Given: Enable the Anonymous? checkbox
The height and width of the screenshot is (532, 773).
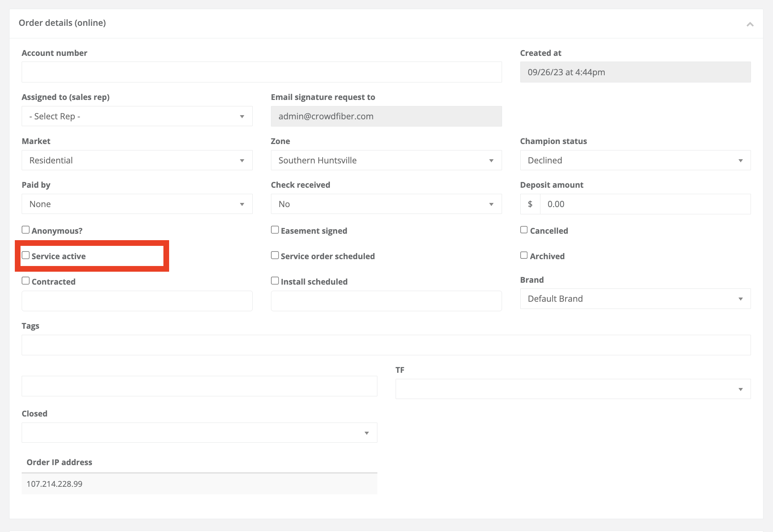Looking at the screenshot, I should [26, 230].
